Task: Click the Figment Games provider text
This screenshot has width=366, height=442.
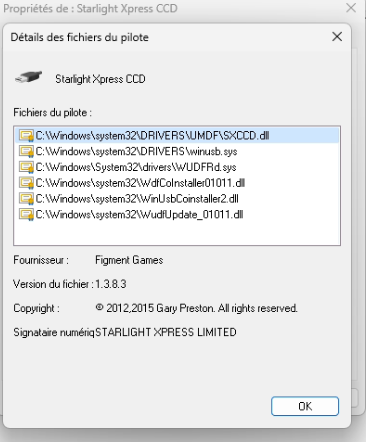Action: [x=129, y=260]
